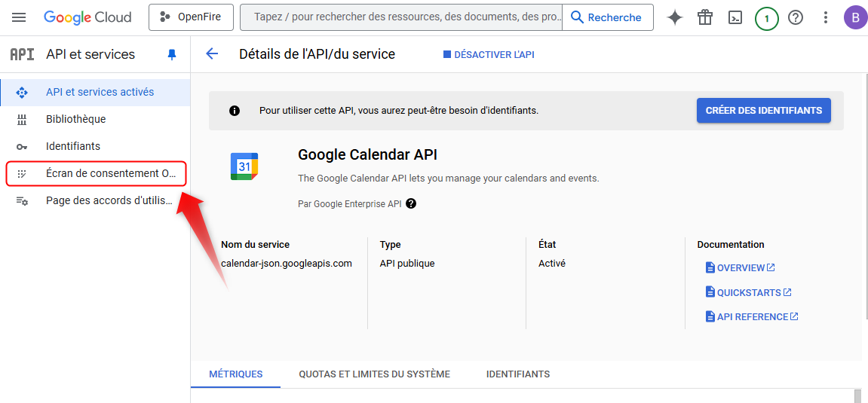Open the hamburger navigation menu
Viewport: 868px width, 403px height.
pos(19,17)
